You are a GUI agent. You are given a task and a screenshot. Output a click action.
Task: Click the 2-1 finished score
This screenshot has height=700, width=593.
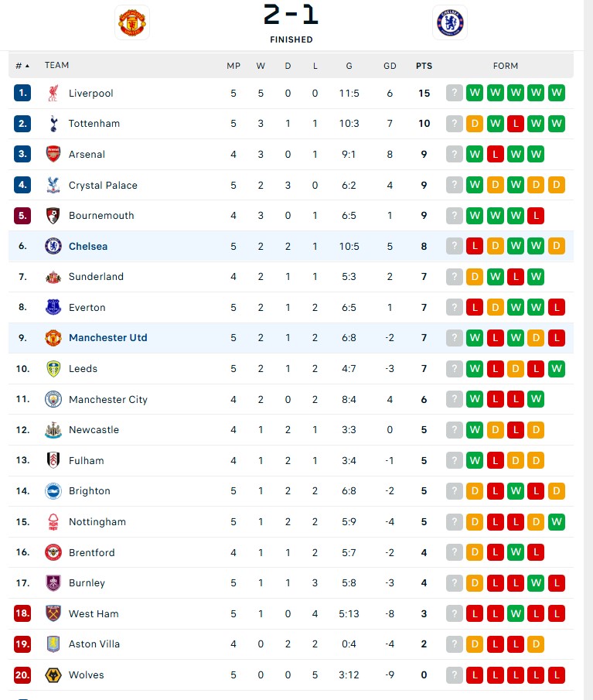pos(291,15)
